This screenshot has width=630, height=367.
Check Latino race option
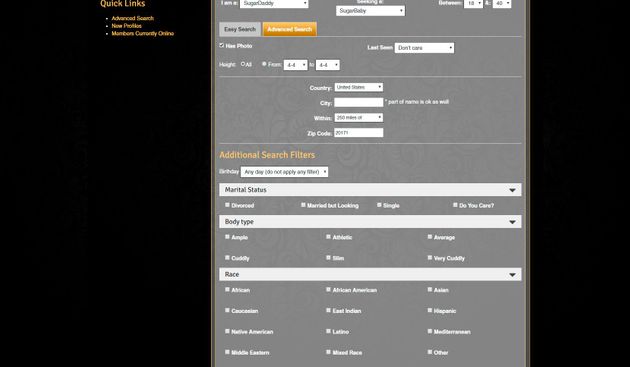pyautogui.click(x=328, y=331)
